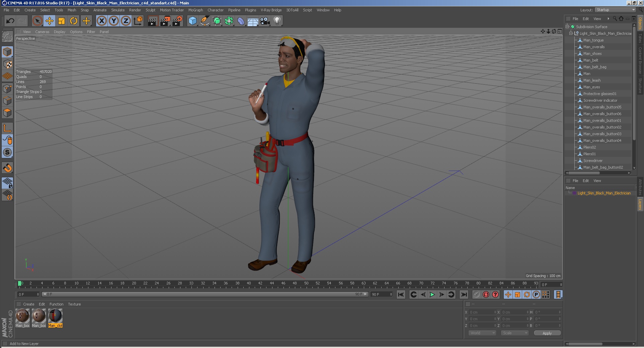Click Record Active Objects button
This screenshot has width=644, height=348.
(x=476, y=294)
